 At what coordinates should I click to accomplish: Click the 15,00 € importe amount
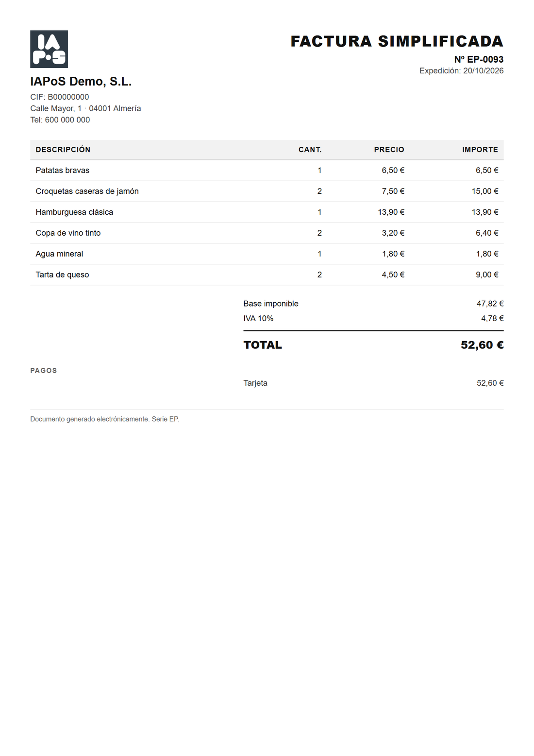(x=485, y=191)
